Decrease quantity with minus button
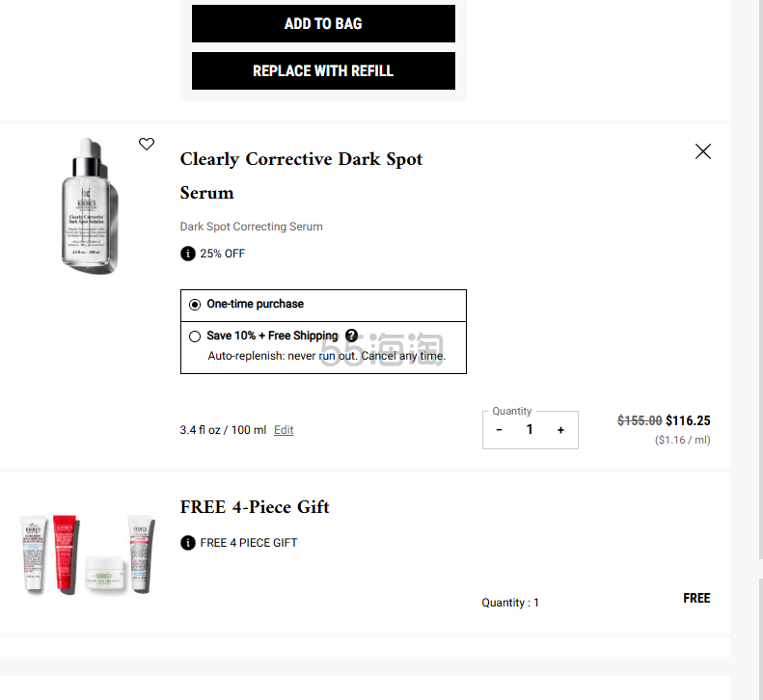The height and width of the screenshot is (700, 763). pos(499,430)
